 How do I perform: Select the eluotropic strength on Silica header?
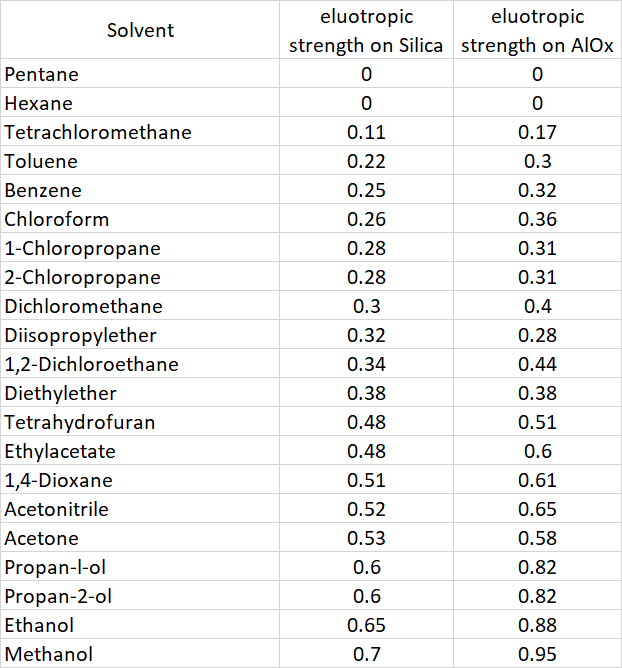[x=366, y=31]
